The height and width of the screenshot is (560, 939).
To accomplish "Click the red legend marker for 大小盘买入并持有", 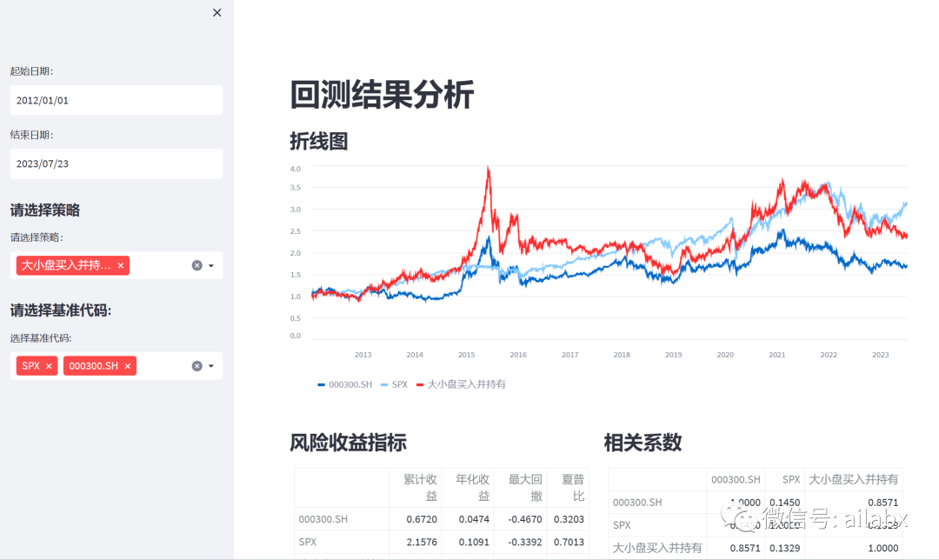I will (418, 383).
